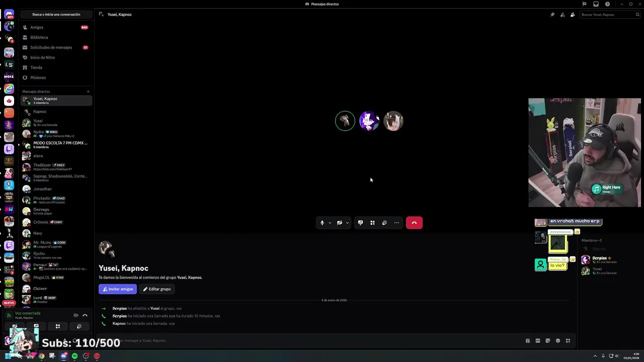Mute microphone in call controls

pyautogui.click(x=322, y=223)
